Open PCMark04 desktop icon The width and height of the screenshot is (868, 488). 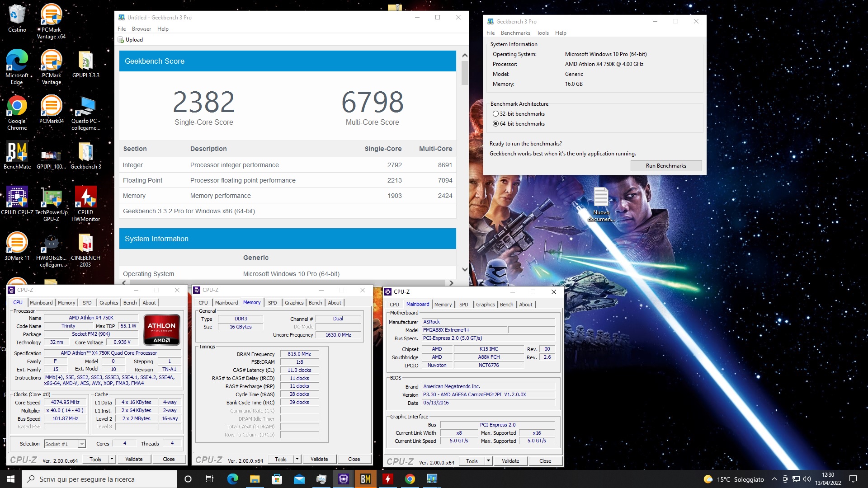pos(51,109)
